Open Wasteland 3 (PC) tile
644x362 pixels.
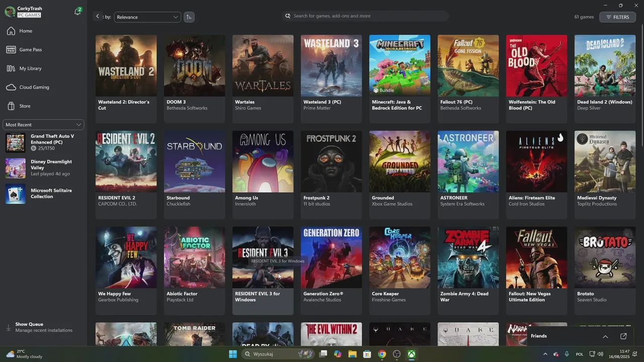(x=331, y=79)
